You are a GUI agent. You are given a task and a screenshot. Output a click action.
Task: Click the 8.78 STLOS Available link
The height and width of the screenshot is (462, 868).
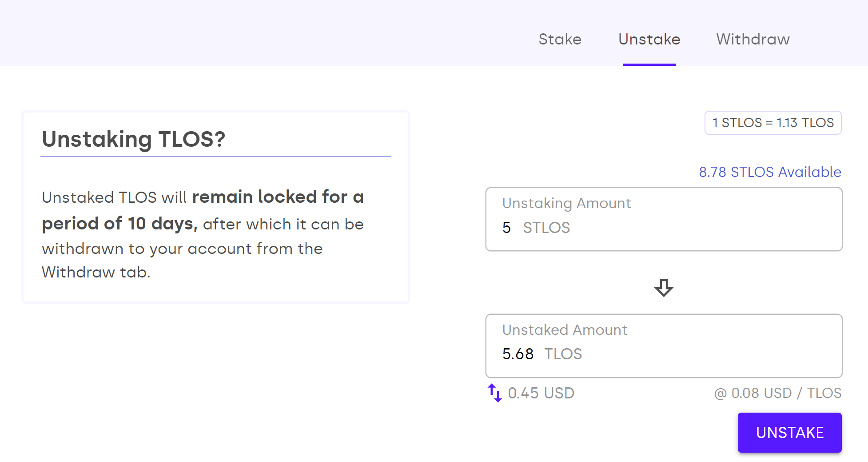tap(770, 172)
